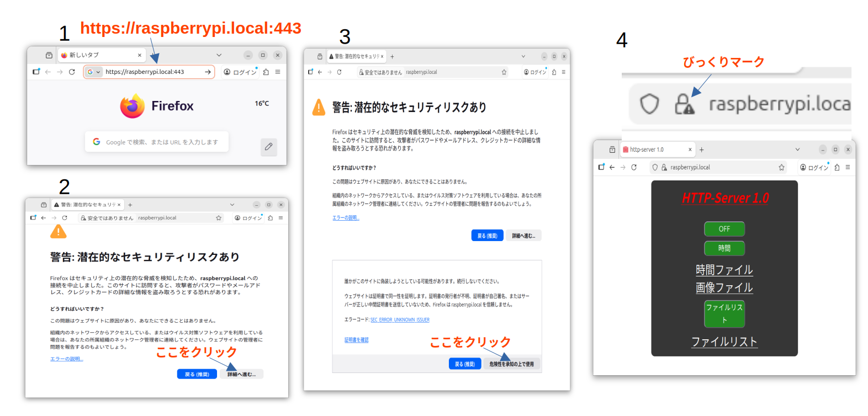Click 戻る (推奨) in the step 2 window
The image size is (868, 416).
point(197,374)
